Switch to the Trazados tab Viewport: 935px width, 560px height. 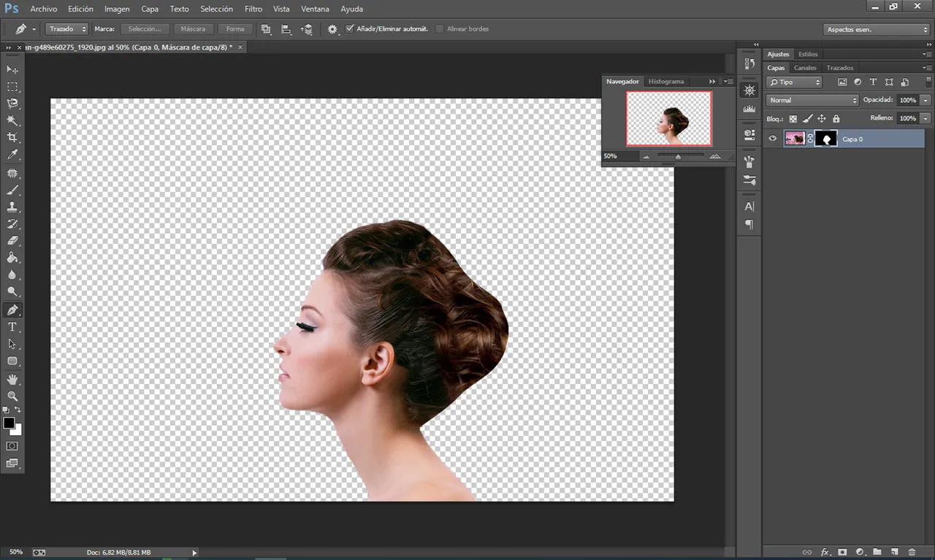(x=840, y=68)
